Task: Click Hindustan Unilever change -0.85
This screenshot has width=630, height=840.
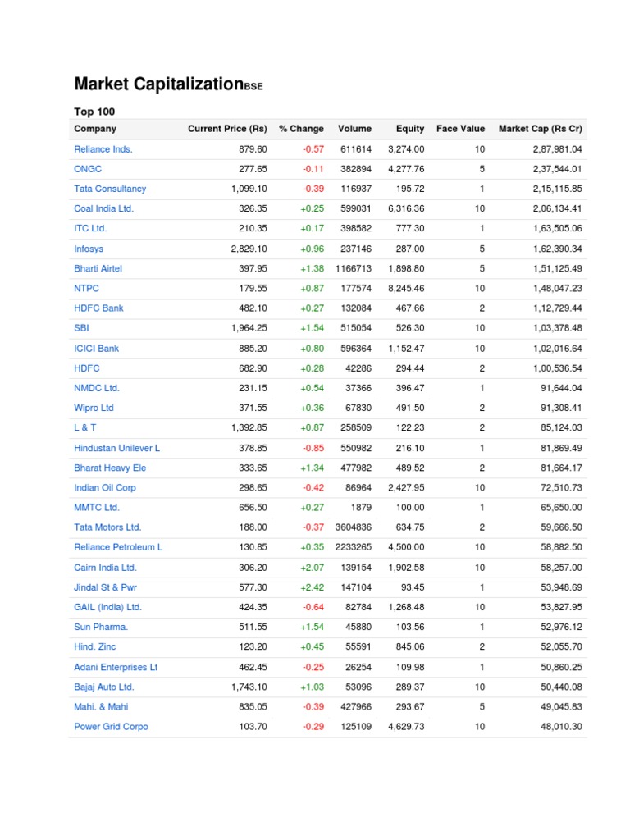Action: click(313, 449)
